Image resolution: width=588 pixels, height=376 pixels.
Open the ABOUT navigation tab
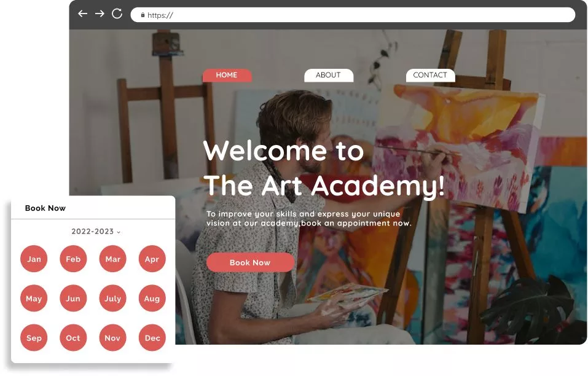(x=329, y=75)
